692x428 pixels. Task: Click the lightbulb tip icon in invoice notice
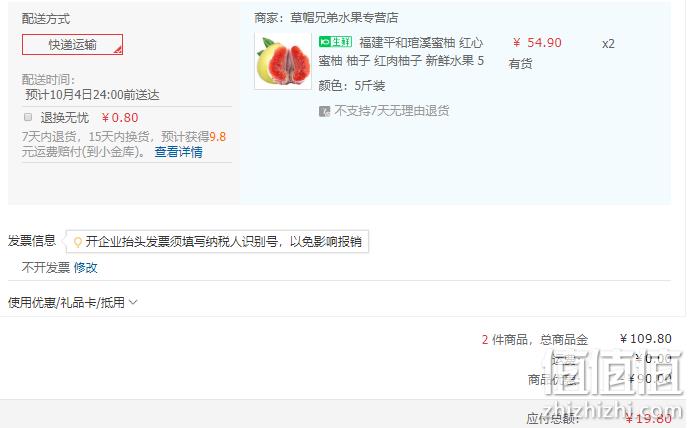click(78, 242)
